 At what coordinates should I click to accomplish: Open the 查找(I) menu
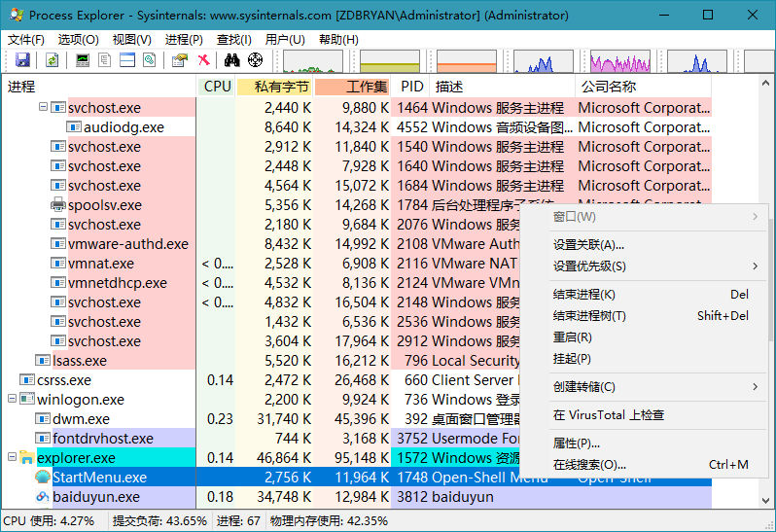(x=234, y=40)
